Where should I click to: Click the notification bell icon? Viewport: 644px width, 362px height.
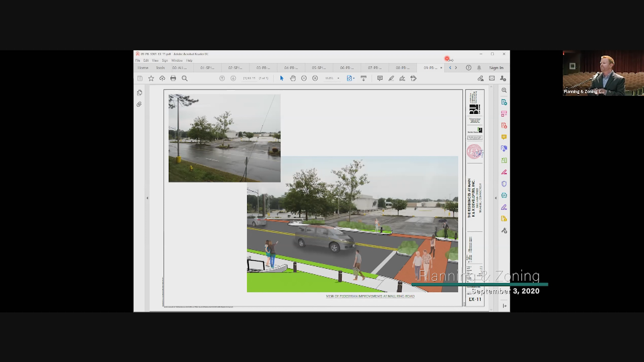(479, 68)
